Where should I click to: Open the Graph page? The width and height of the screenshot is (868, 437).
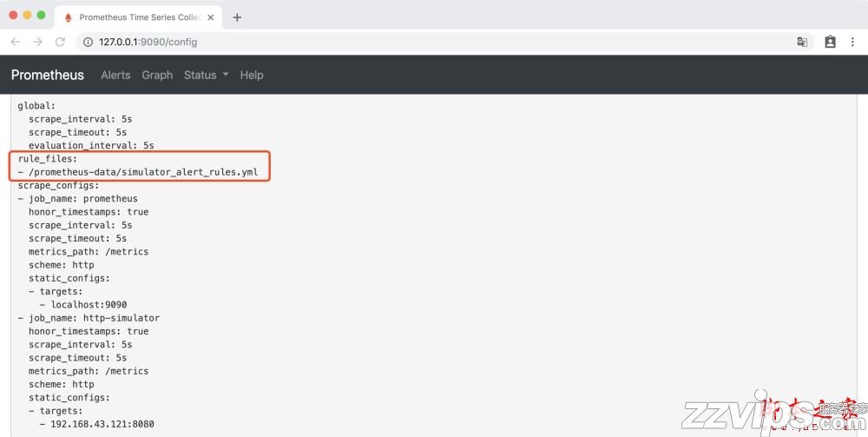point(157,75)
